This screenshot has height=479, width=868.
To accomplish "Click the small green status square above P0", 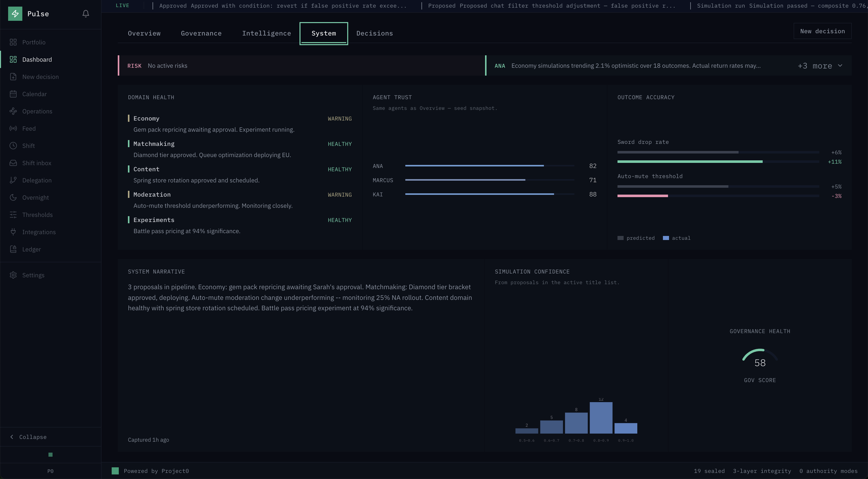I will (x=51, y=455).
